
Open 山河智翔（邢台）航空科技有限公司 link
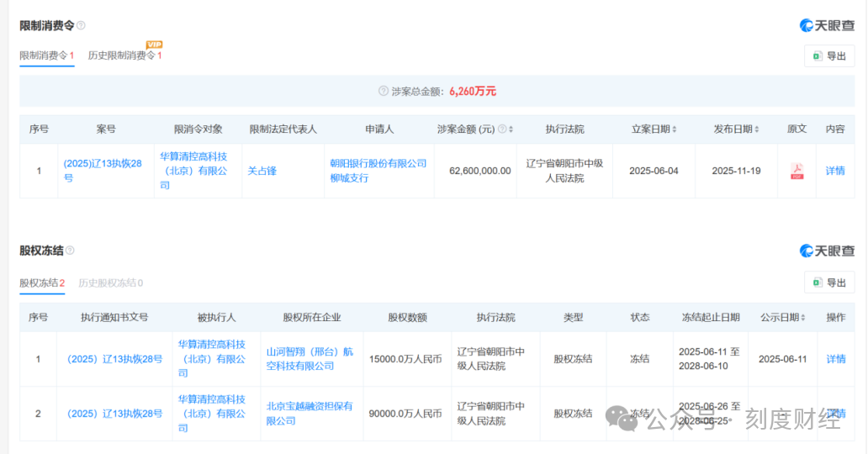tap(310, 359)
